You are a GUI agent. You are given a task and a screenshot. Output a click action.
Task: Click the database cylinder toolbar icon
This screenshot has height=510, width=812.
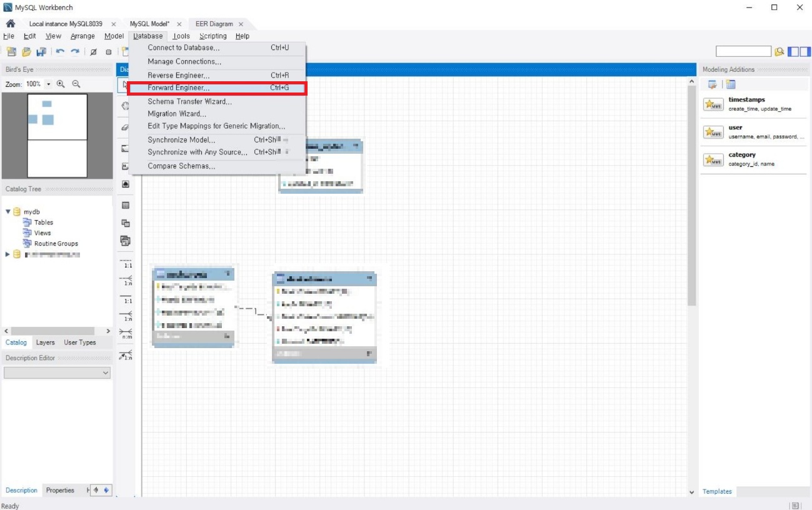(x=109, y=52)
